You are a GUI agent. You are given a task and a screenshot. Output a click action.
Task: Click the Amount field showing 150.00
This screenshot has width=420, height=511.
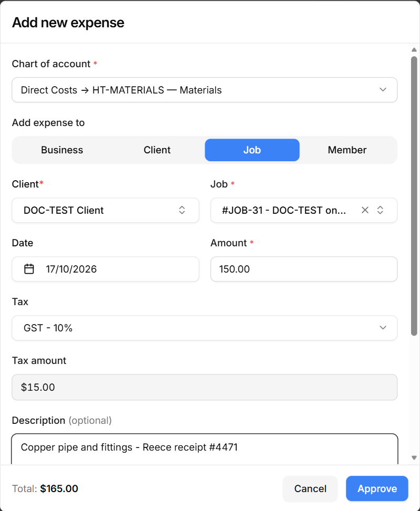303,269
